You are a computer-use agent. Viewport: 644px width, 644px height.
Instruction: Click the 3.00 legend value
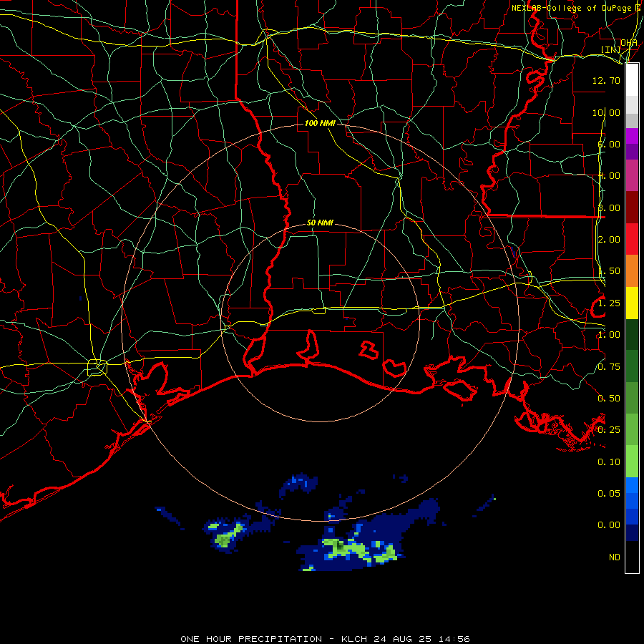click(609, 208)
